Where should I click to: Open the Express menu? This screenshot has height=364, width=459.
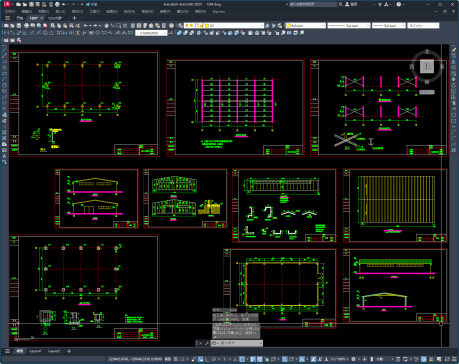[219, 11]
